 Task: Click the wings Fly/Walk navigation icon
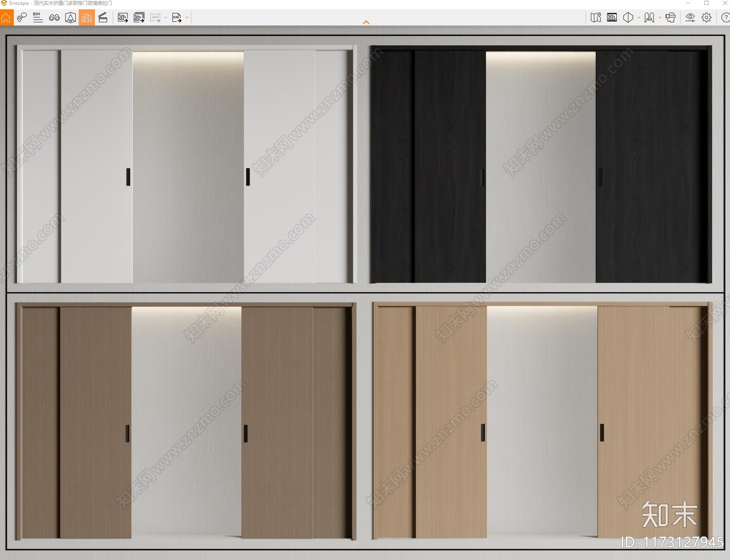(x=649, y=18)
